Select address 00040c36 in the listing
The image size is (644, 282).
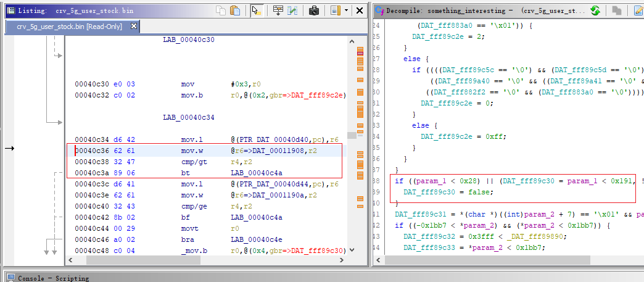92,151
